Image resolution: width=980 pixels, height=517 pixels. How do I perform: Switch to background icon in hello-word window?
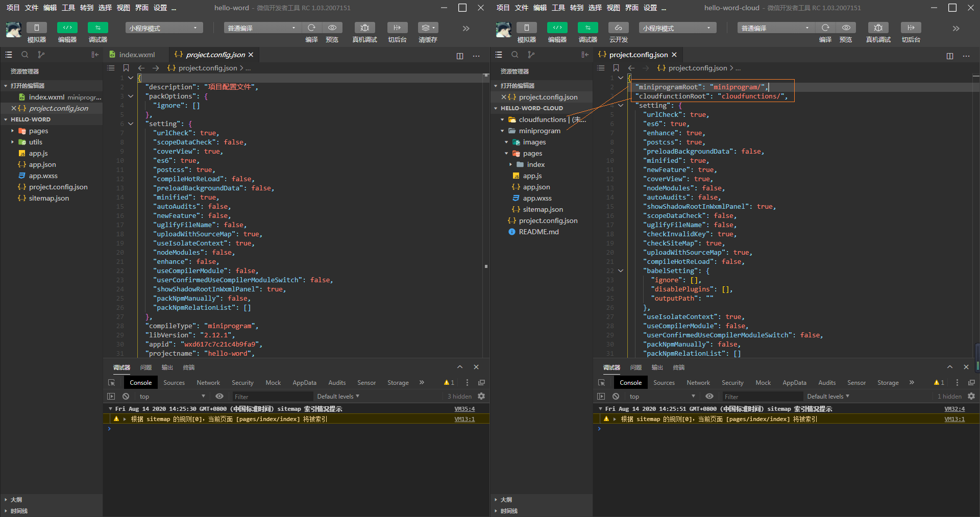coord(397,28)
